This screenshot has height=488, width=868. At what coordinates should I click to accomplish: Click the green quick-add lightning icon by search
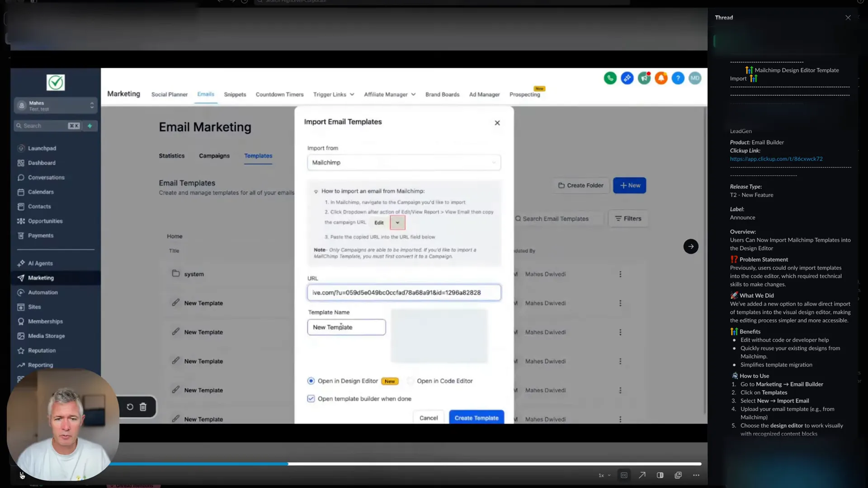point(90,126)
